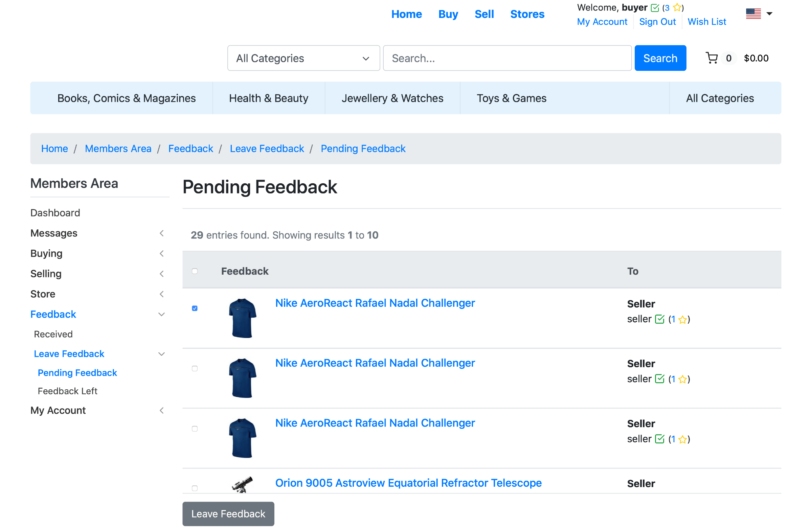The image size is (812, 529).
Task: Open Received under Feedback sidebar
Action: tap(53, 334)
